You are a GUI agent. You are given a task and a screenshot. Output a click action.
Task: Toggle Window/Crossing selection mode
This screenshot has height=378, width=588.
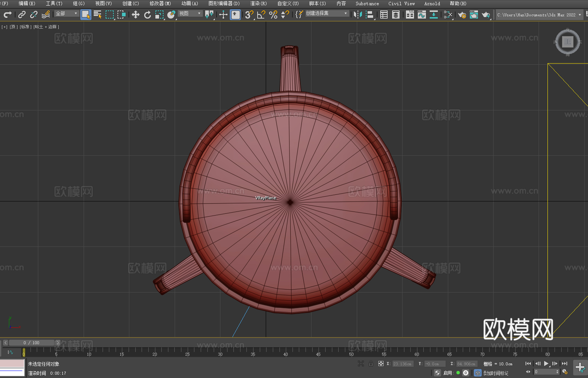click(122, 14)
